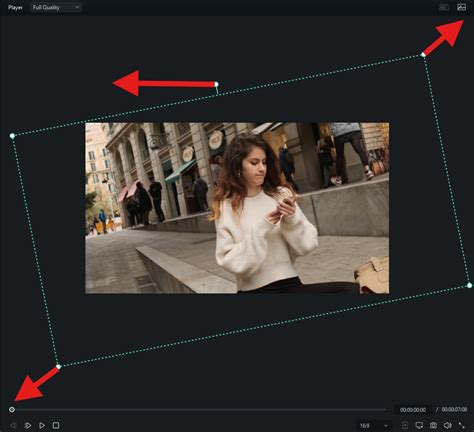Open the Full Quality dropdown
The image size is (474, 432).
(x=56, y=7)
